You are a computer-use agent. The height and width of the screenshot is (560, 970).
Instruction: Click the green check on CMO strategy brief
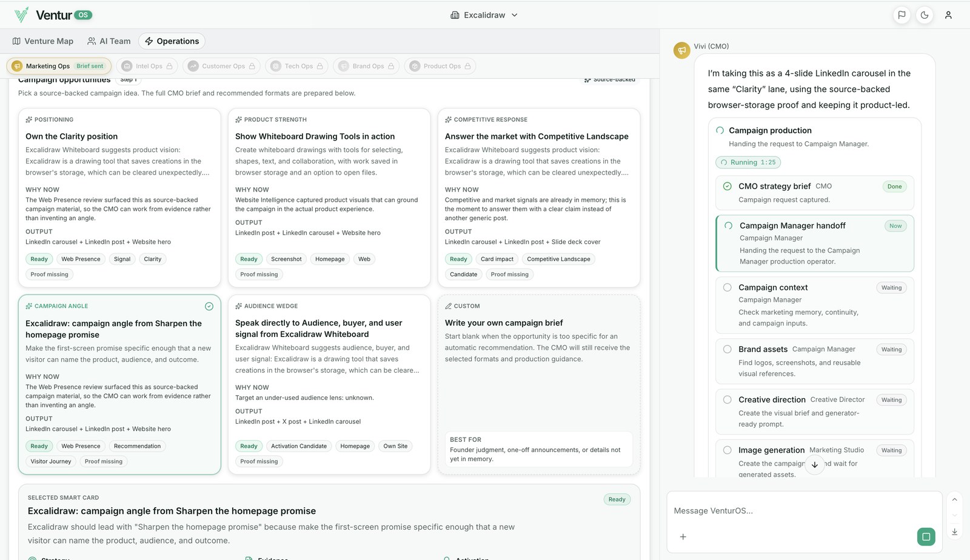tap(727, 186)
